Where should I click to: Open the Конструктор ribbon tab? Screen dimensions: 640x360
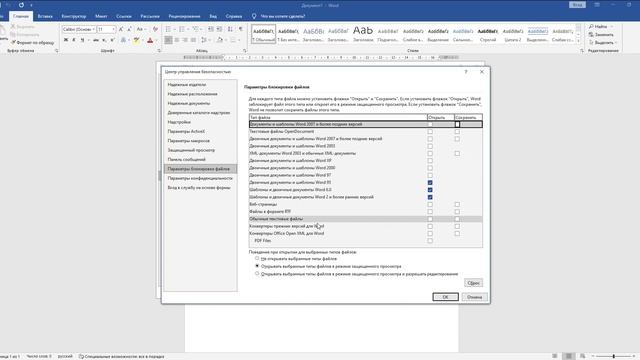pyautogui.click(x=74, y=16)
